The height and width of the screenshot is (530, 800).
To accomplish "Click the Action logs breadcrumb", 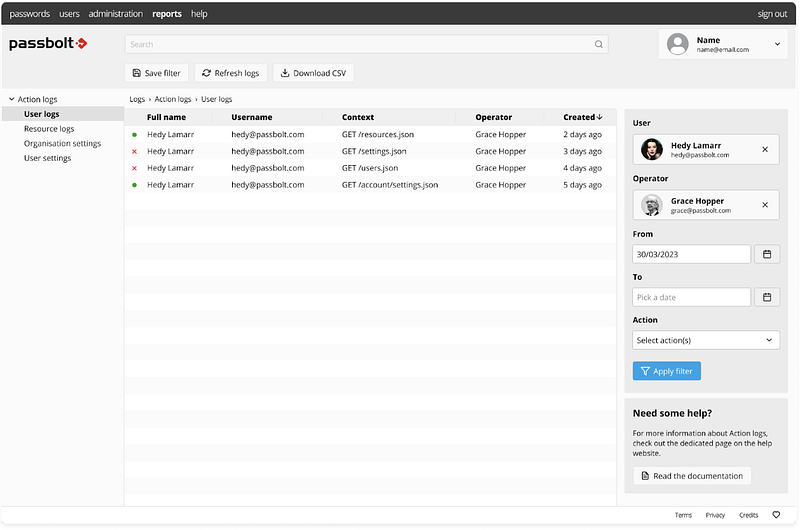I will (x=173, y=99).
